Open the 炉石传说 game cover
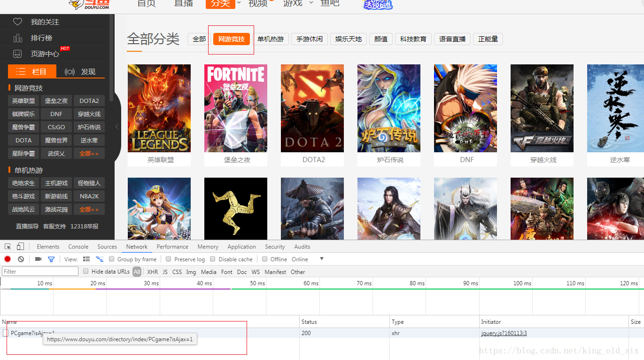This screenshot has width=644, height=360. point(389,108)
